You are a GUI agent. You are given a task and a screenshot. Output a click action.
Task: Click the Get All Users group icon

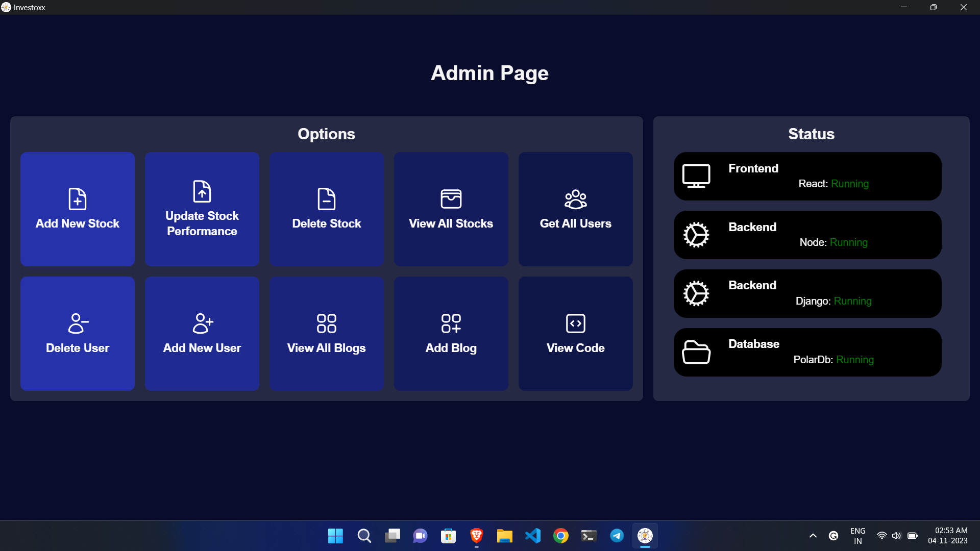(576, 199)
